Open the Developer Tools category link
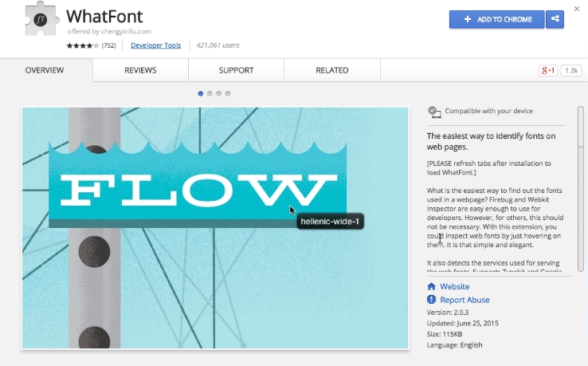The height and width of the screenshot is (366, 588). tap(155, 45)
